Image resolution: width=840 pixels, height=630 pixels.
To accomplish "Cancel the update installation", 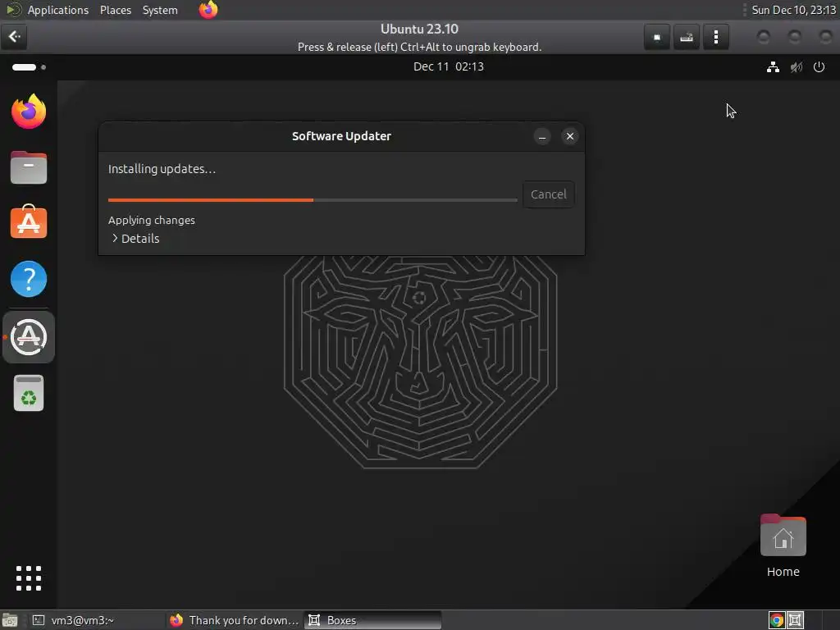I will click(549, 194).
